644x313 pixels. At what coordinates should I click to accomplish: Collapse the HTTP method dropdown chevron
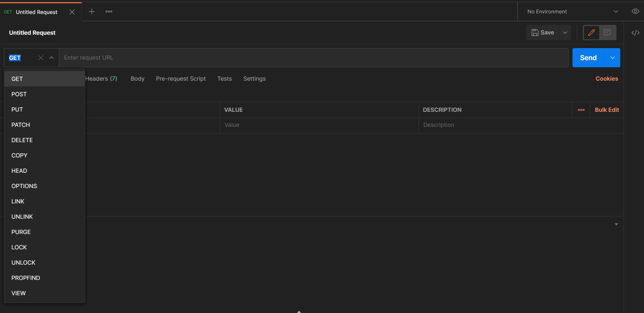tap(52, 58)
